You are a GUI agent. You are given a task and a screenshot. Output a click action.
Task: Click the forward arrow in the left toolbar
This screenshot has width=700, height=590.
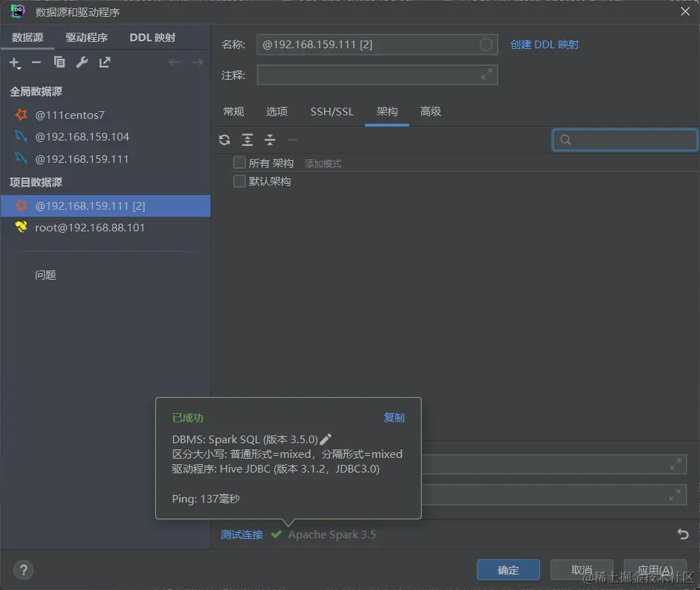197,62
